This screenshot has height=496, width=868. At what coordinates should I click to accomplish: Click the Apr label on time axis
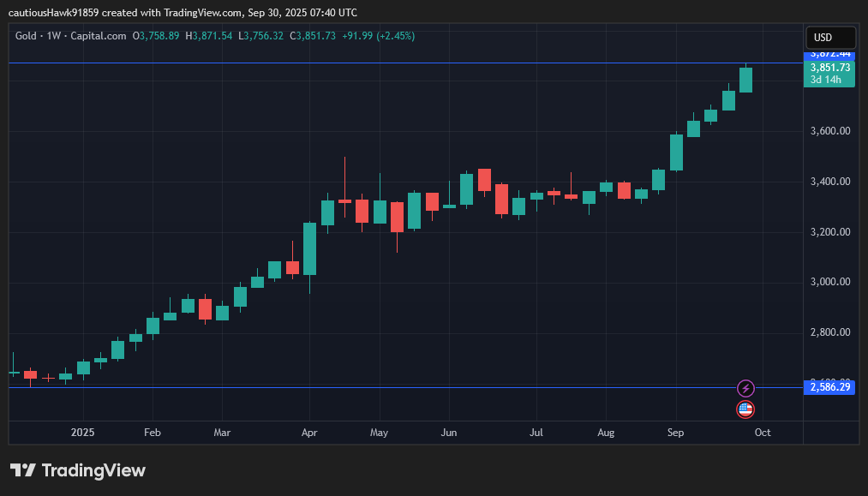click(x=308, y=433)
